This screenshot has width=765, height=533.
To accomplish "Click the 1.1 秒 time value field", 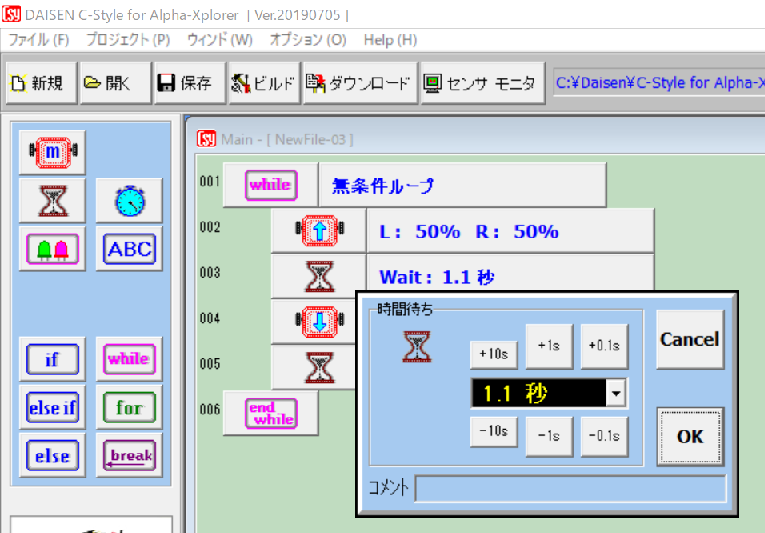I will [x=539, y=393].
